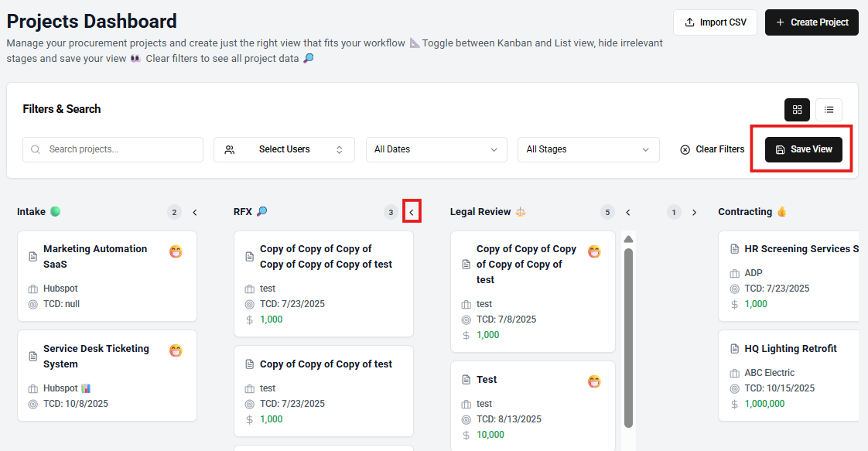Open the Select Users dropdown
The height and width of the screenshot is (451, 868).
point(284,149)
